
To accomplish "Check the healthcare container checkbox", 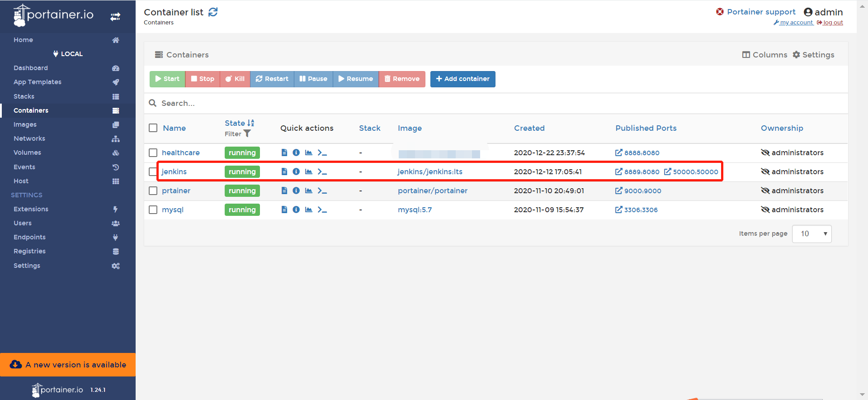I will coord(153,153).
